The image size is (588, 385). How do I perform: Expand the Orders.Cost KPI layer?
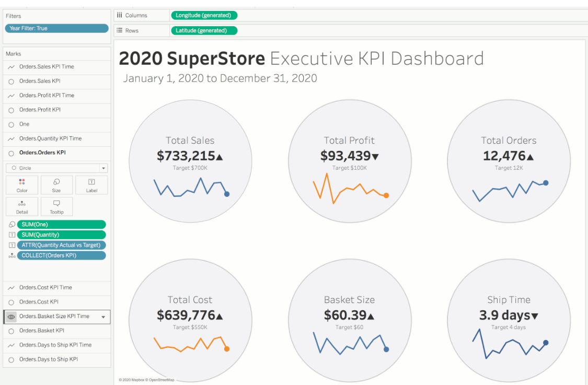tap(56, 302)
